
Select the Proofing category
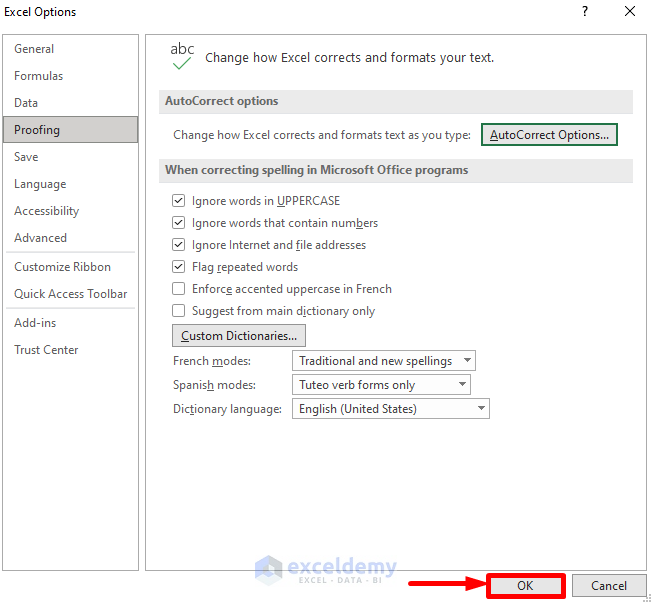(70, 130)
